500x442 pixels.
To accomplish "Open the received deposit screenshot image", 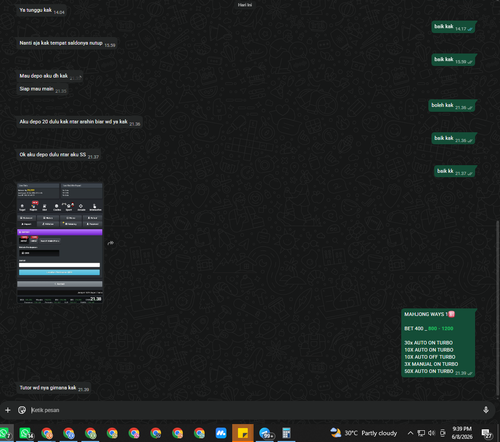I will coord(60,243).
